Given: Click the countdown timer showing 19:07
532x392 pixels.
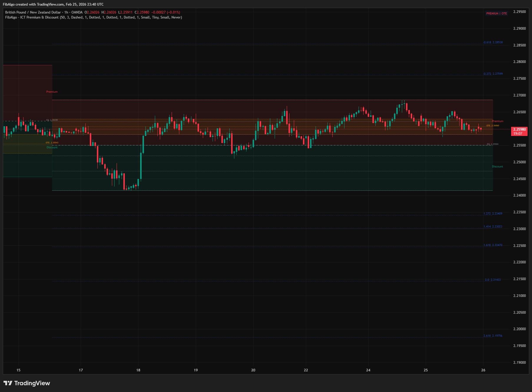Looking at the screenshot, I should [x=519, y=133].
